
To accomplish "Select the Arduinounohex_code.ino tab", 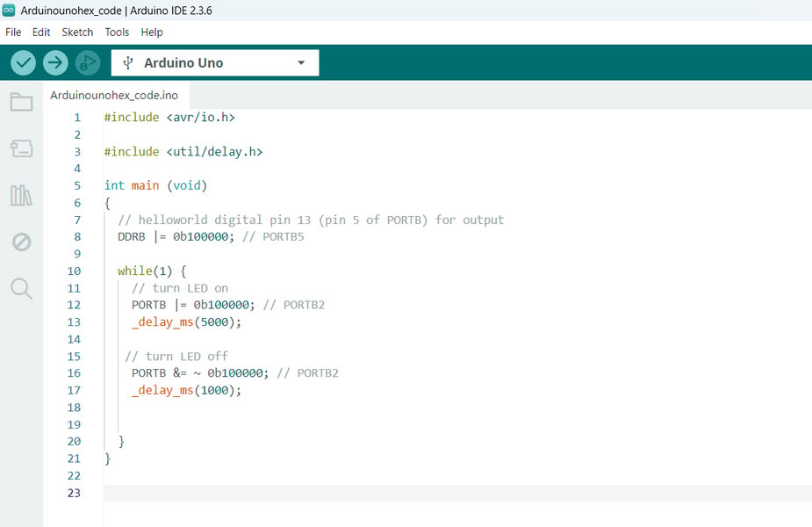I will click(x=114, y=95).
